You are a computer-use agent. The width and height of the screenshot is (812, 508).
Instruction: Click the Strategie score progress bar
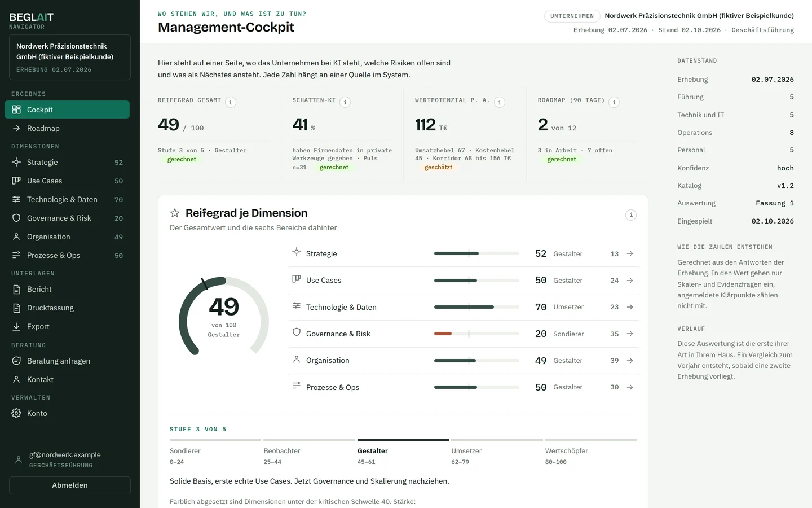click(x=476, y=254)
